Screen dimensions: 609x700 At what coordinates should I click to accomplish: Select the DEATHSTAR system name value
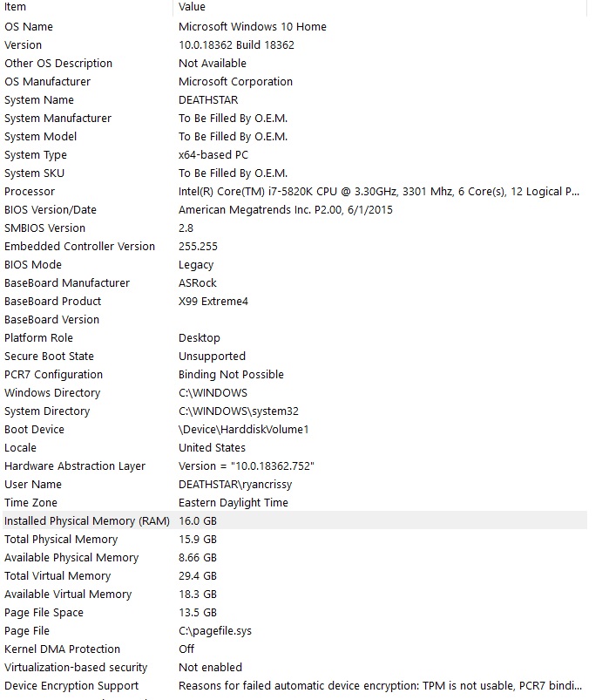(208, 100)
